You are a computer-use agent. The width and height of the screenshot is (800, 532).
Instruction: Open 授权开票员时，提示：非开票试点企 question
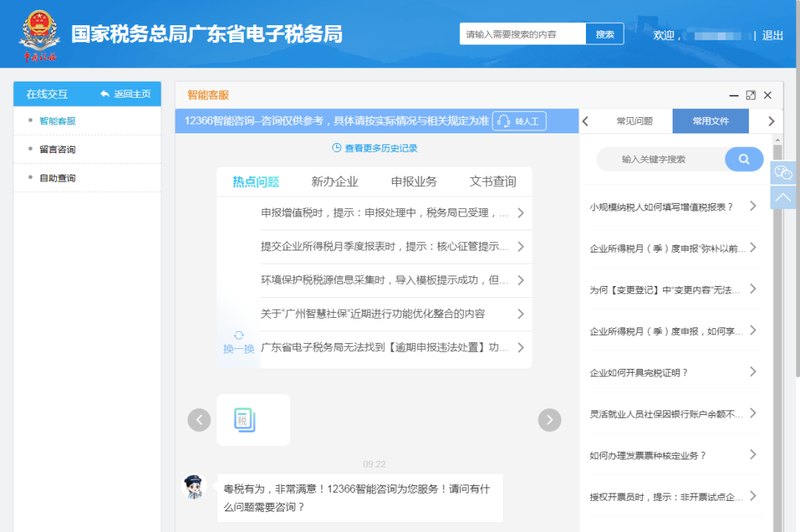click(666, 496)
